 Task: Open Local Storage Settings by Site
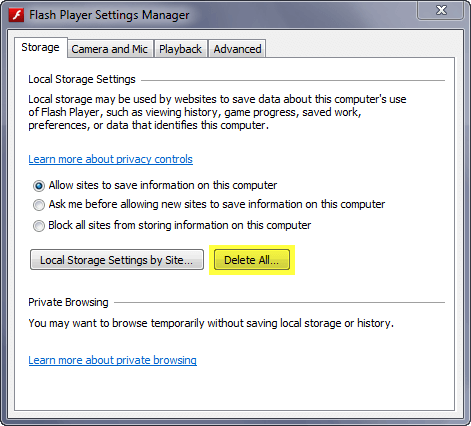click(117, 260)
